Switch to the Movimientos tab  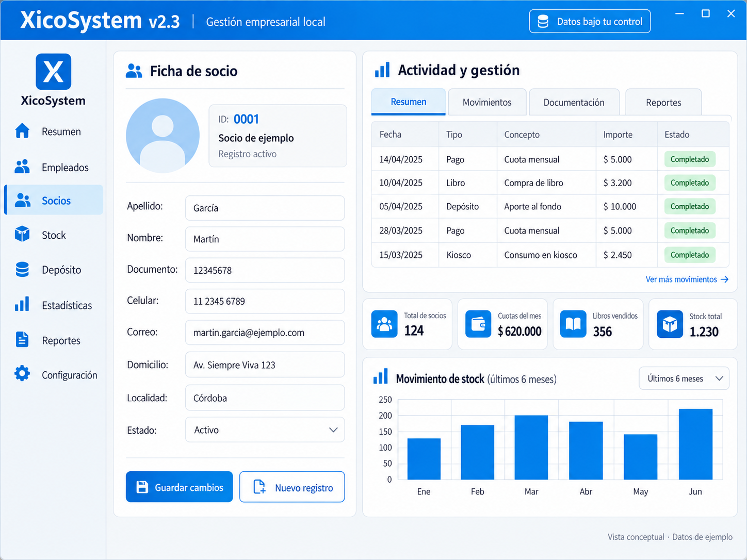(487, 102)
